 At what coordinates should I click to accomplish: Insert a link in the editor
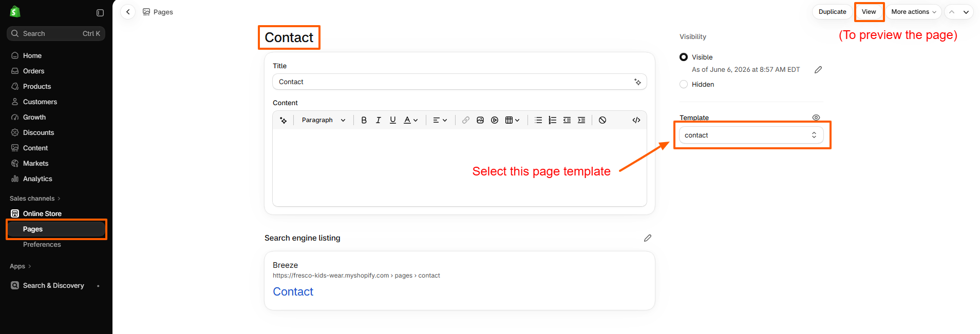click(466, 120)
